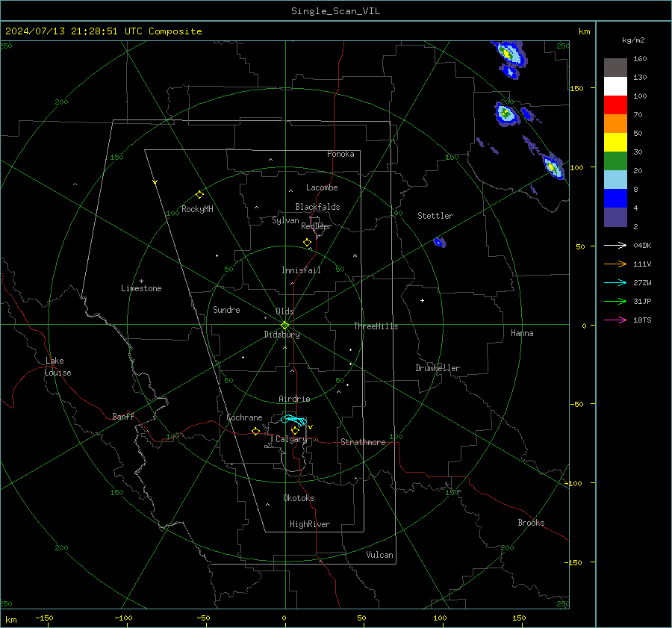This screenshot has height=628, width=672.
Task: Click the Calgary city label
Action: [x=291, y=439]
